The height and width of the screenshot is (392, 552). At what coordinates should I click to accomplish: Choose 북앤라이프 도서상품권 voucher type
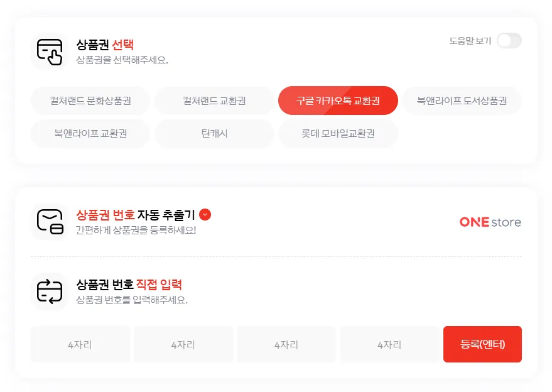coord(462,101)
